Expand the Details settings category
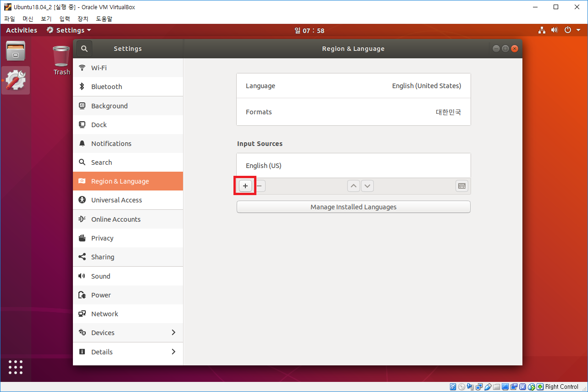 pyautogui.click(x=128, y=352)
